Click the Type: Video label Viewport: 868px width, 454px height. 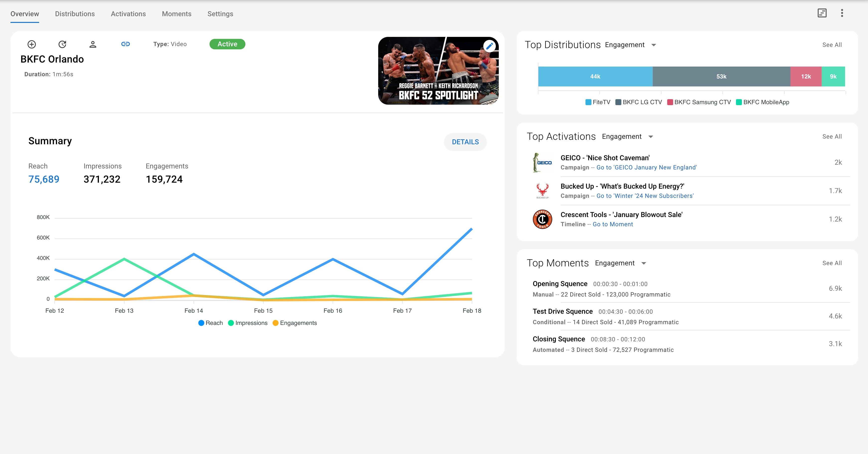coord(170,44)
